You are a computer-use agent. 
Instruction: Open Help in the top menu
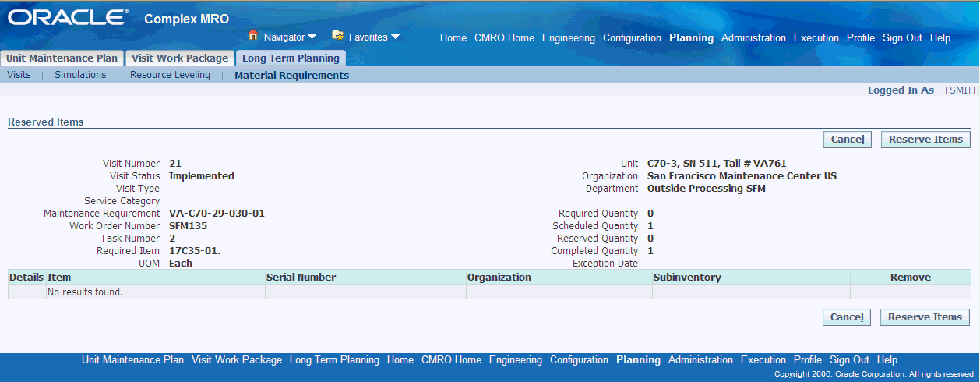coord(940,37)
